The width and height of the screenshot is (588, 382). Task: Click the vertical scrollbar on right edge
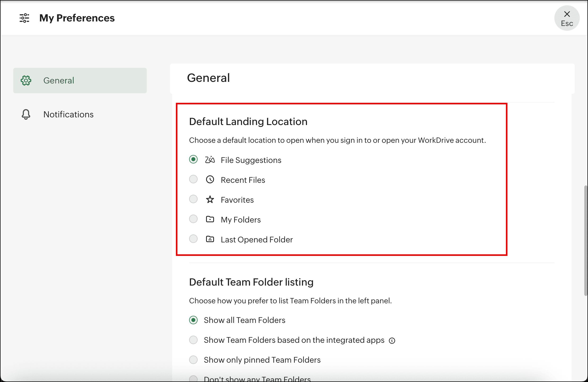click(x=586, y=241)
